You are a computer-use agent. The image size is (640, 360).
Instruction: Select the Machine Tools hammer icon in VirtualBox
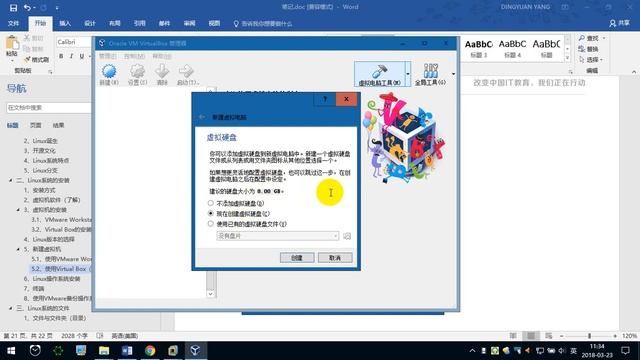click(380, 71)
